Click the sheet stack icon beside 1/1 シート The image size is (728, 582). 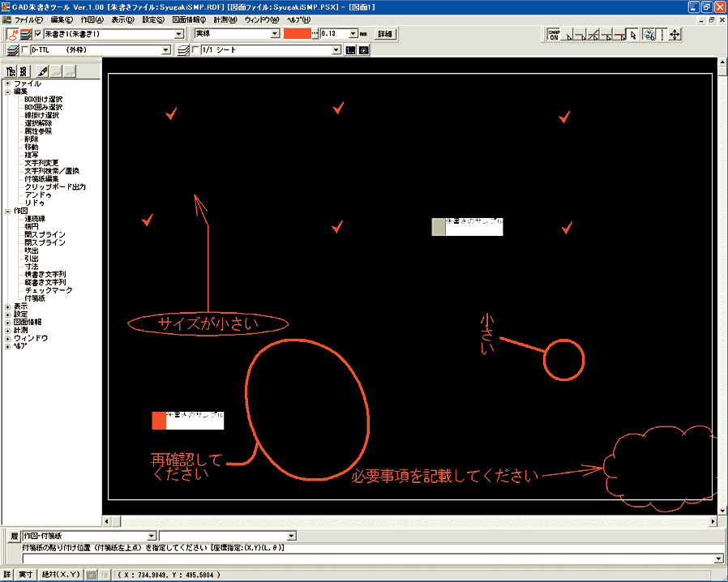(x=183, y=50)
